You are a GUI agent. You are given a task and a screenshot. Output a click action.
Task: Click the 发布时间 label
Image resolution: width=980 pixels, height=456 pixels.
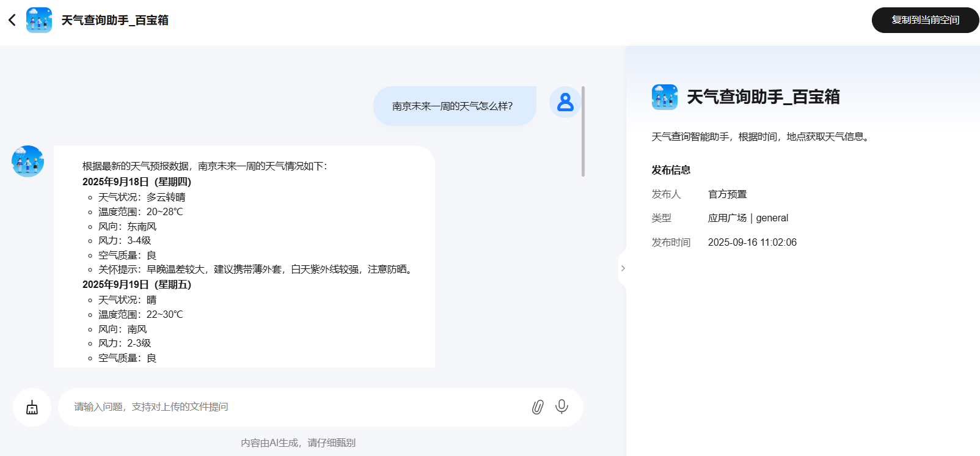pos(671,243)
